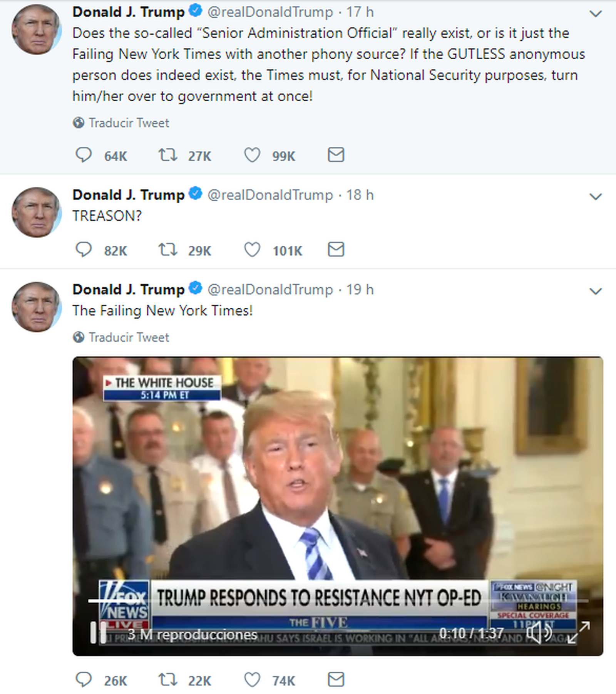Retweet the TREASON? tweet
Screen dimensions: 616x694
(x=168, y=250)
